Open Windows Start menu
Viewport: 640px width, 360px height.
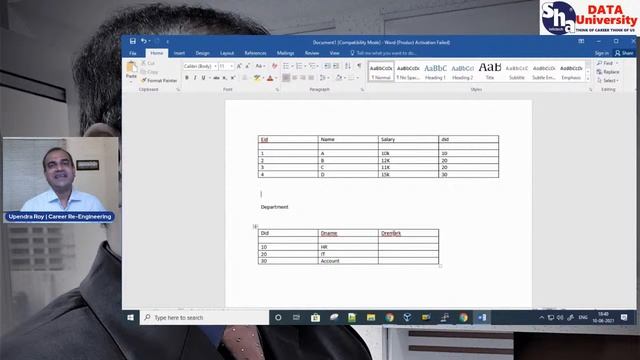coord(131,317)
